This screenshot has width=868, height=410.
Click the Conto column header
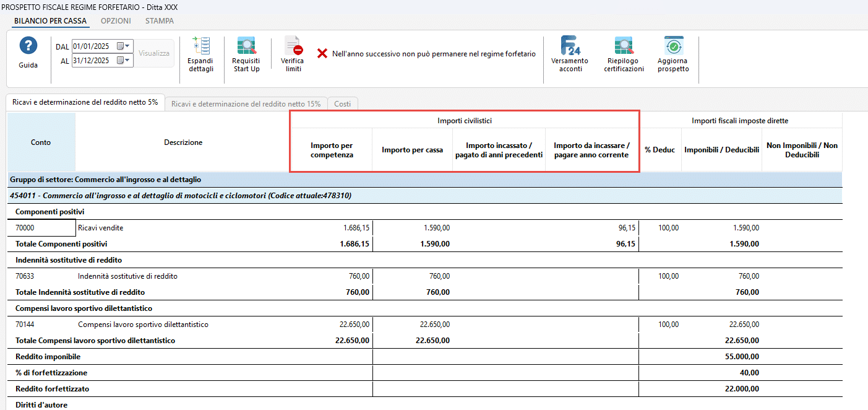(41, 142)
